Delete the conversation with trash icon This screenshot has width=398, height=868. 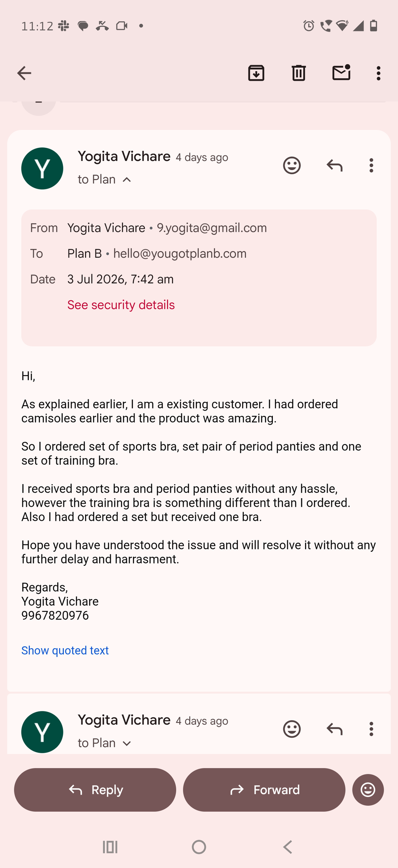pyautogui.click(x=298, y=73)
